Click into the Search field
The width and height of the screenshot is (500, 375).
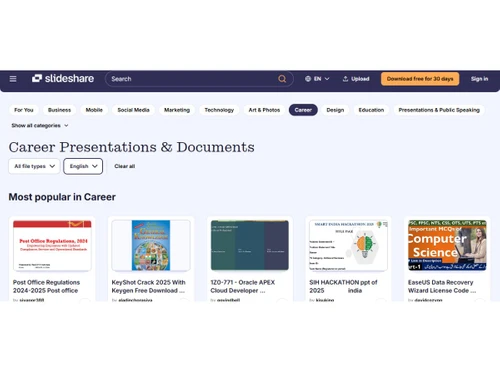199,79
